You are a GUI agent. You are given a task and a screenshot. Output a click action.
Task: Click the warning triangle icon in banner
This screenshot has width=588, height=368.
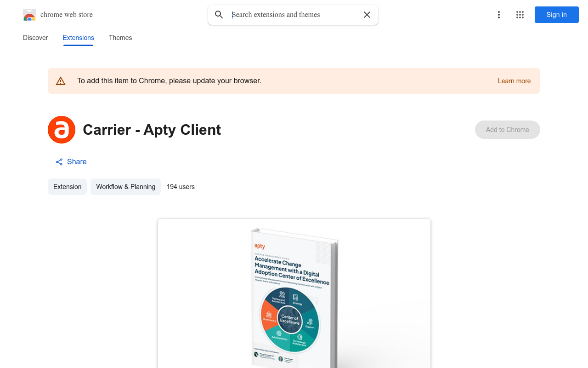point(61,81)
